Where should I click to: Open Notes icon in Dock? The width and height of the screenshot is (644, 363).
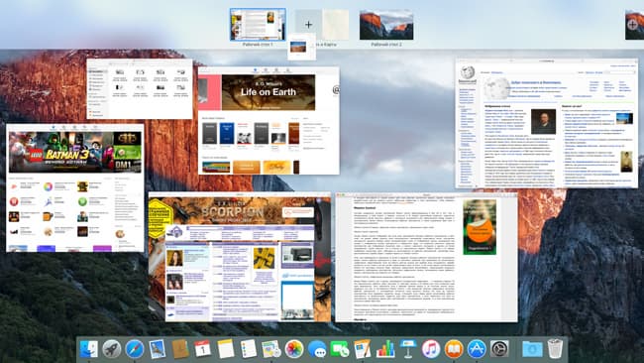tap(226, 349)
